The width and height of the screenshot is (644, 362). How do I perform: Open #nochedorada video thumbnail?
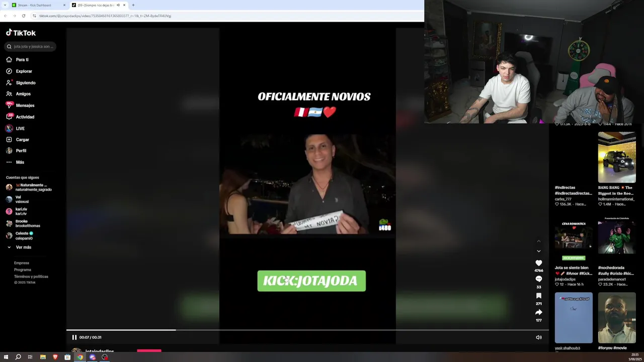617,237
